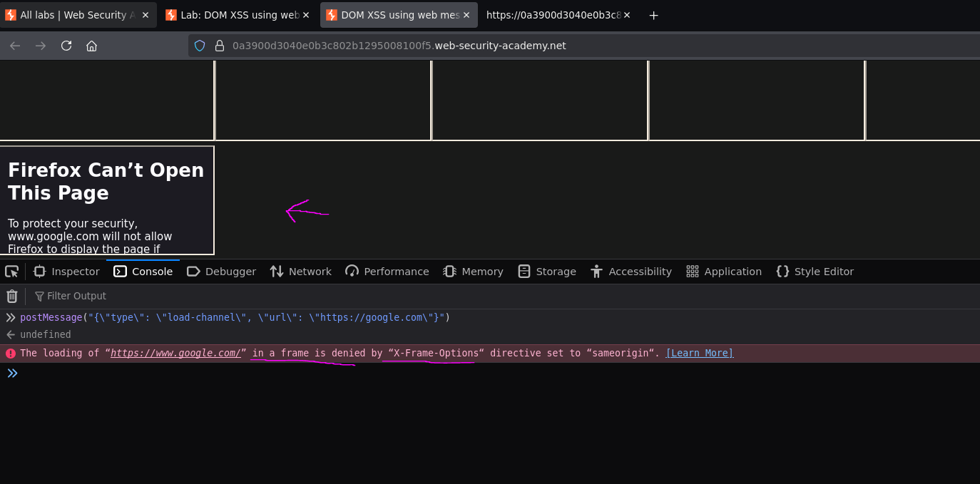Switch to the Accessibility panel
Screen dimensions: 980x484
(631, 272)
